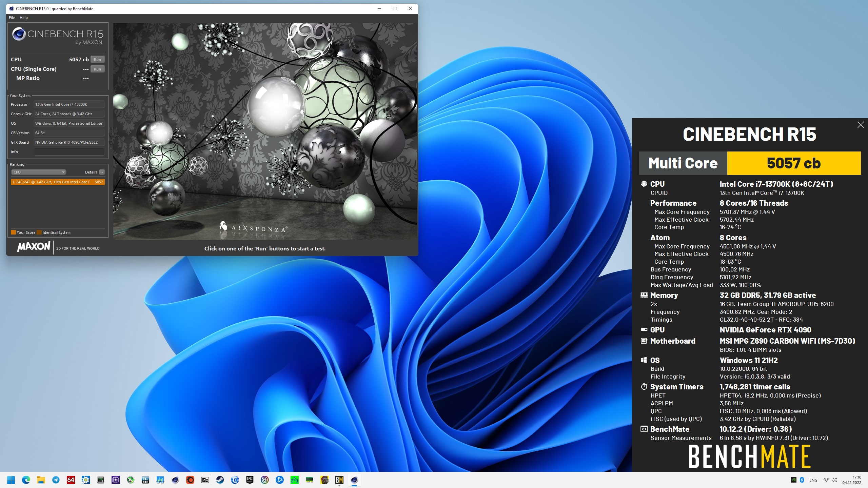868x488 pixels.
Task: Click the vertical panel splitter handle
Action: point(111,139)
